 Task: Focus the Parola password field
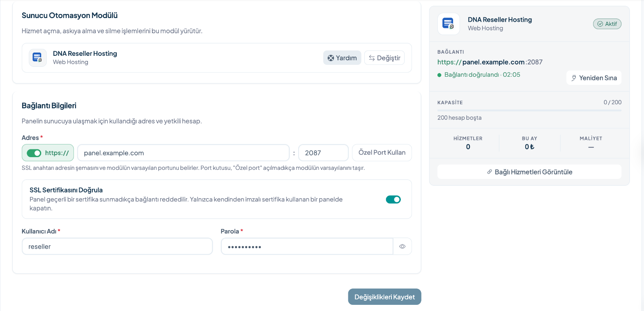point(307,247)
